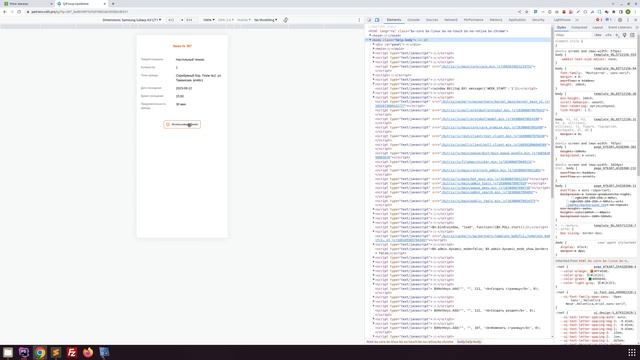The image size is (640, 360).
Task: Show more DevTools tabs chevron
Action: [x=577, y=20]
